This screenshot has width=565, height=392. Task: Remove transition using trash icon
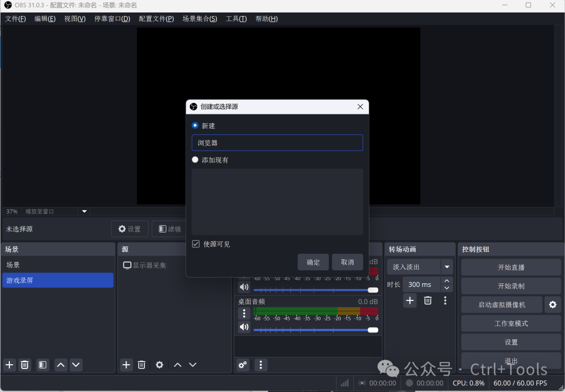click(x=427, y=300)
